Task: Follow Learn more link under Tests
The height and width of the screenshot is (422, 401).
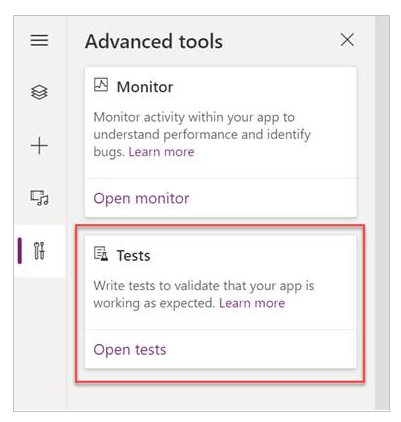Action: (252, 303)
